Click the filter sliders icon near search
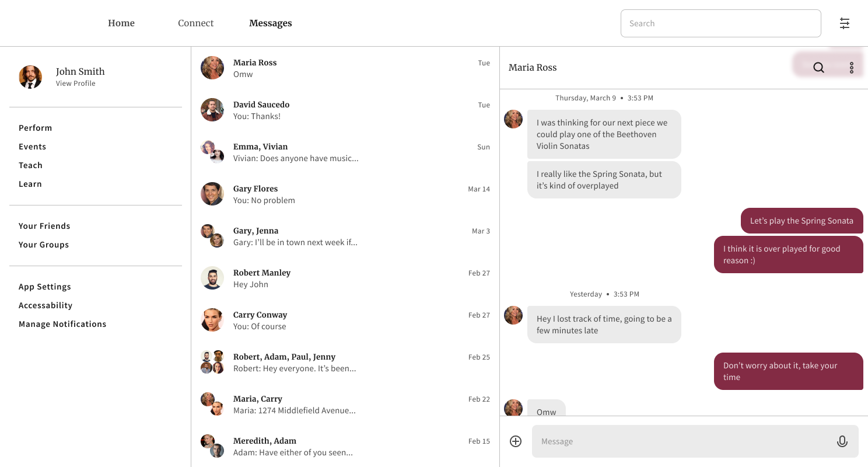The width and height of the screenshot is (868, 467). pyautogui.click(x=845, y=23)
